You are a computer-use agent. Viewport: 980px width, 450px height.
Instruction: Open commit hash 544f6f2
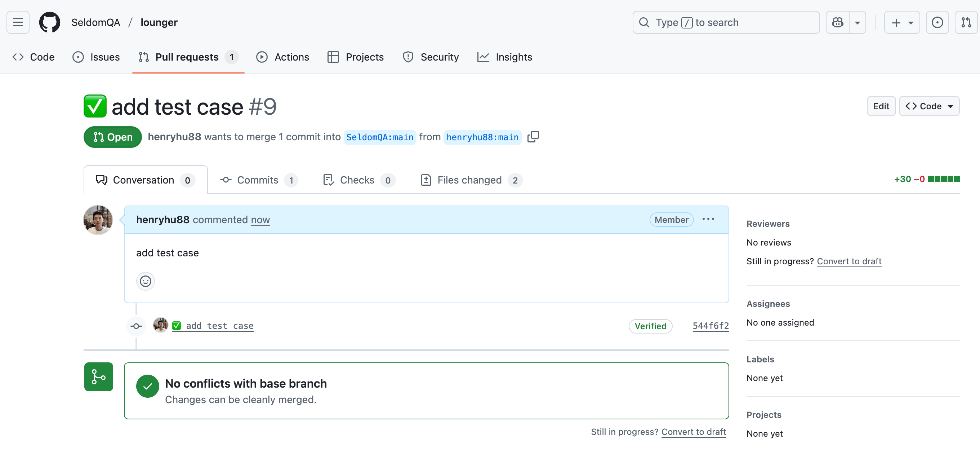click(710, 326)
